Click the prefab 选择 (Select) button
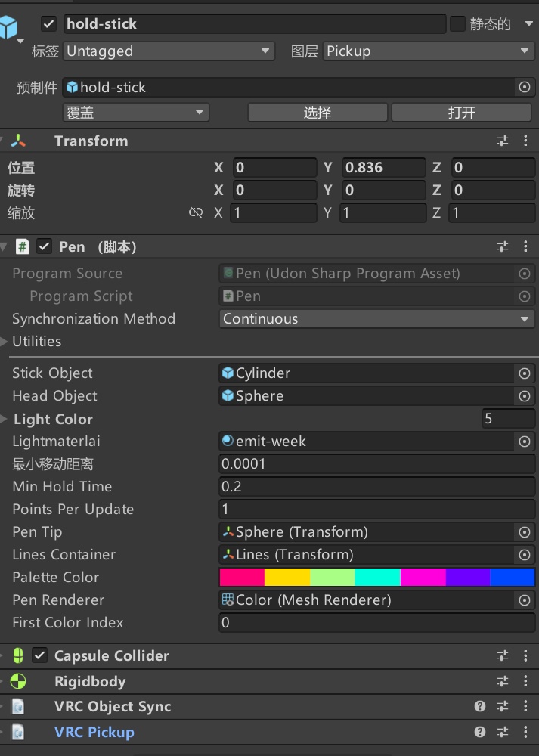This screenshot has height=756, width=539. (318, 113)
